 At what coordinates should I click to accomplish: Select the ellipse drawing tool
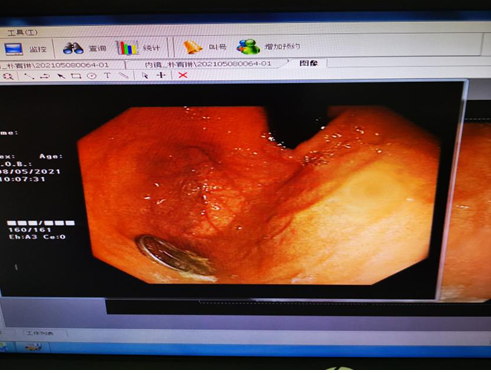click(x=92, y=76)
